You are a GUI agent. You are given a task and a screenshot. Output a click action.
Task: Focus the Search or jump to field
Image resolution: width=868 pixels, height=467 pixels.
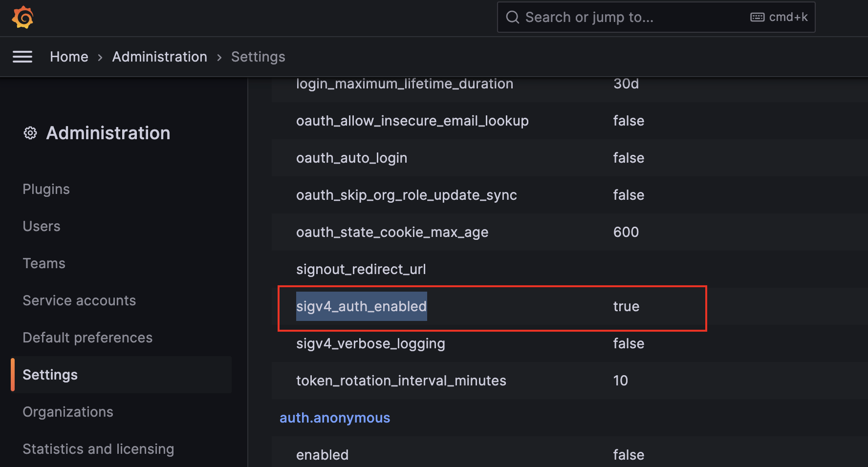[630, 18]
